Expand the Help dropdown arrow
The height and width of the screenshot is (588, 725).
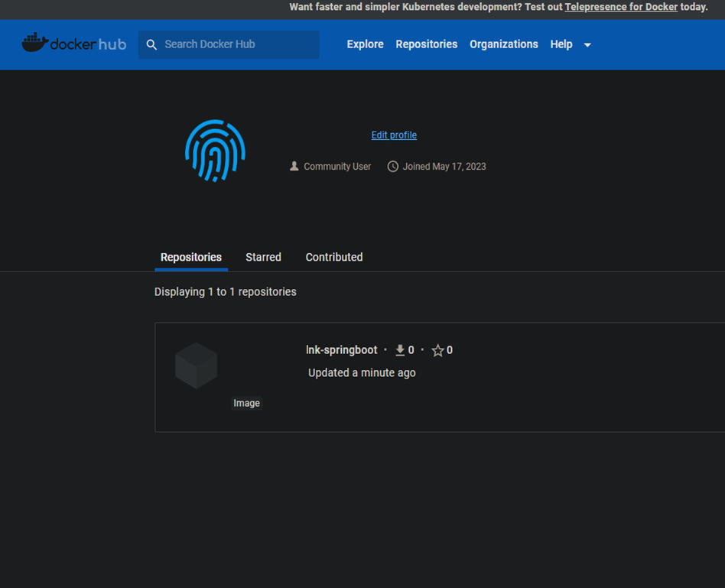[587, 45]
